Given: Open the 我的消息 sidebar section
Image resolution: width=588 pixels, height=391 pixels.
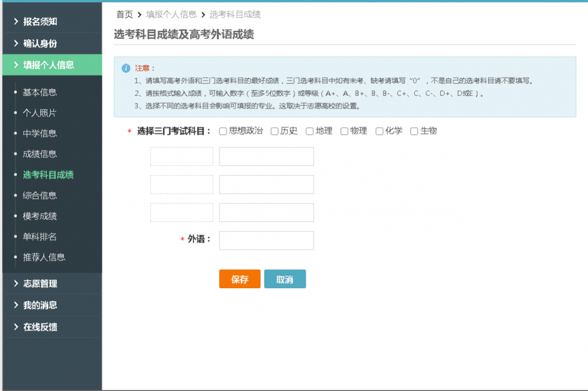Looking at the screenshot, I should [52, 306].
